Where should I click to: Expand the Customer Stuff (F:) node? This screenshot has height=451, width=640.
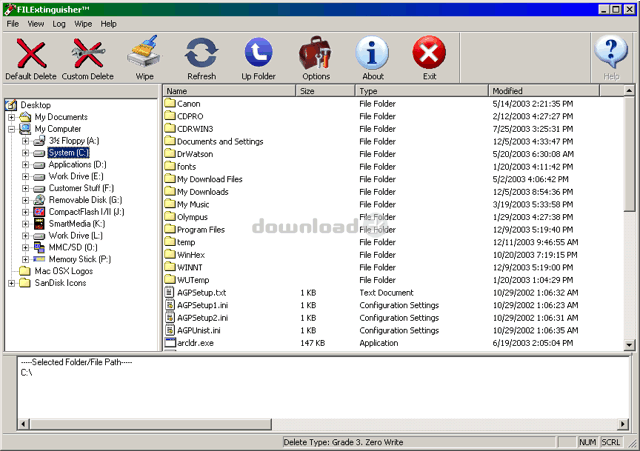pyautogui.click(x=25, y=189)
